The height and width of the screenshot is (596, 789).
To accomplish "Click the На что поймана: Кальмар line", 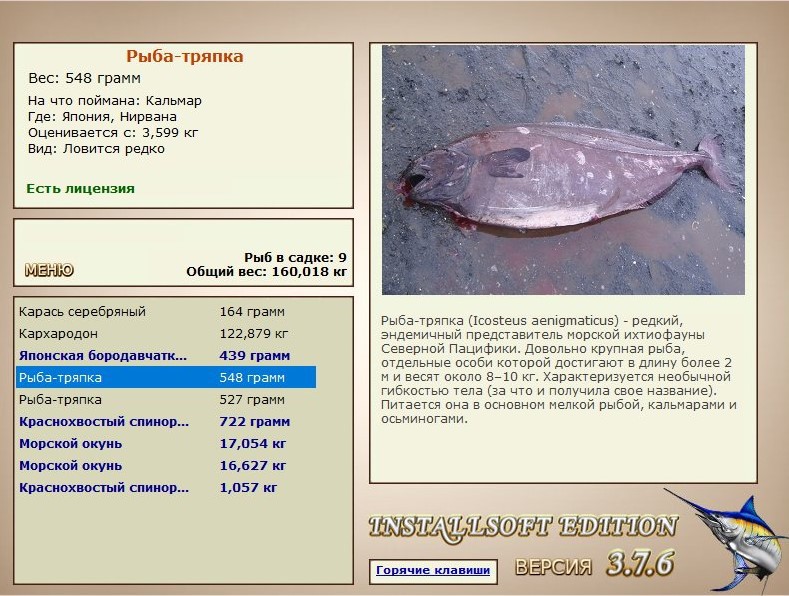I will (x=115, y=101).
